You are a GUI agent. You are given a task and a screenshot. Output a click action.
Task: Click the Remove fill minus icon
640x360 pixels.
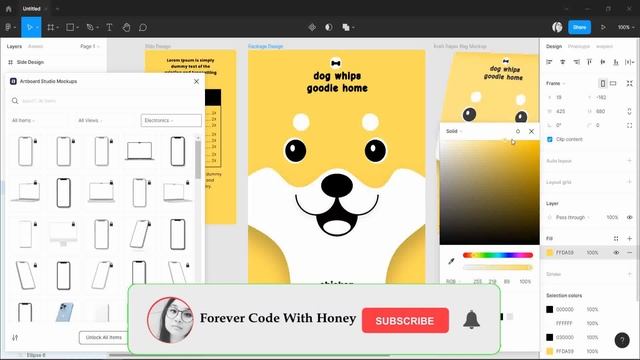point(630,253)
